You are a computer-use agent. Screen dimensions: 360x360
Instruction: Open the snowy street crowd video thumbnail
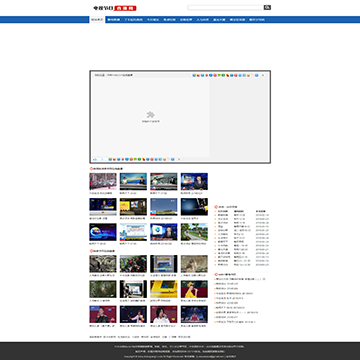103,181
